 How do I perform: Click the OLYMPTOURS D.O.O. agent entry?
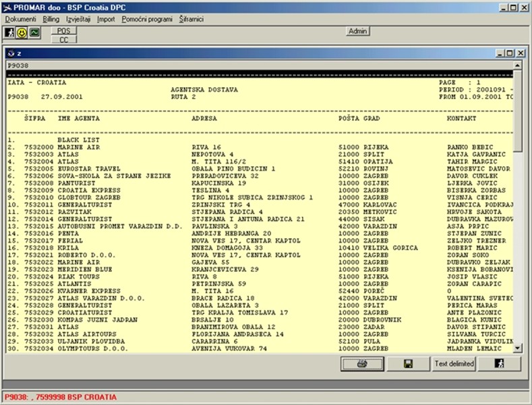tap(93, 348)
